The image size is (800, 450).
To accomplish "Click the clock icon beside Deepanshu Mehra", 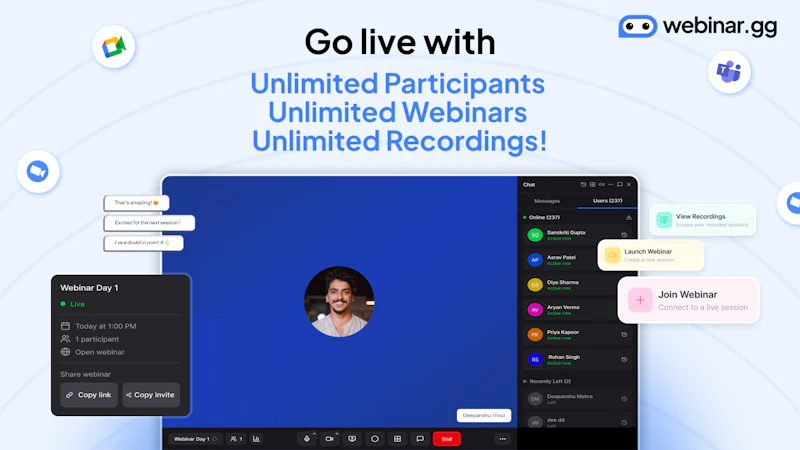I will [624, 399].
